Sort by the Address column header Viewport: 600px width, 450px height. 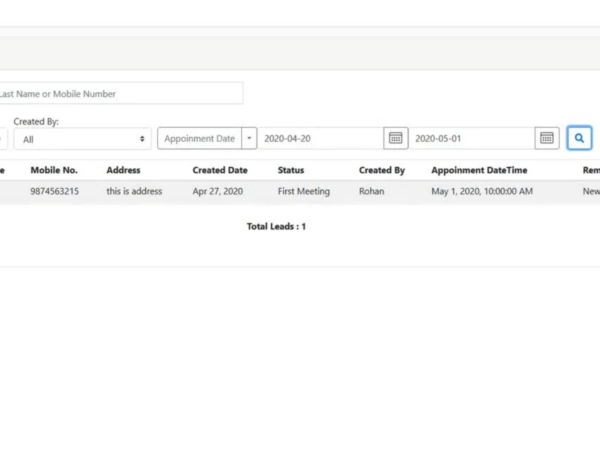(x=124, y=170)
